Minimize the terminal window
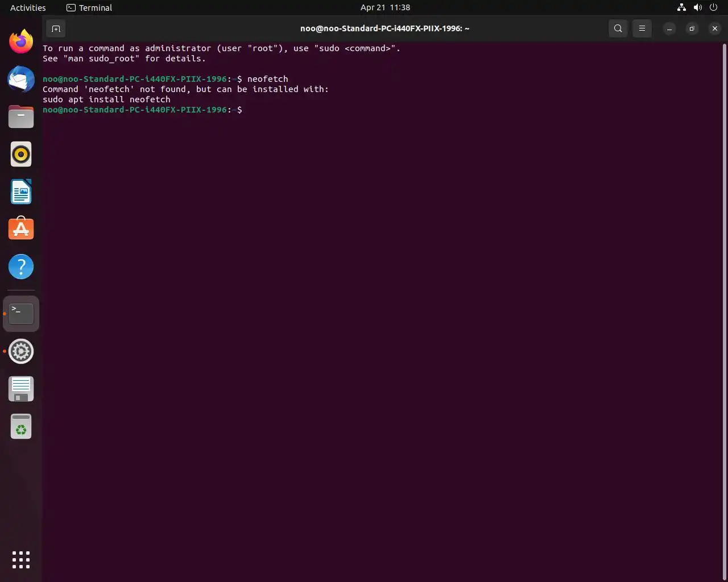The height and width of the screenshot is (582, 728). tap(669, 28)
